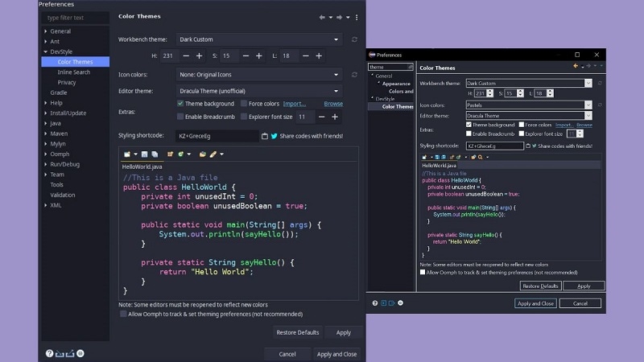Select Privacy under DevStyle
The width and height of the screenshot is (644, 362).
67,82
